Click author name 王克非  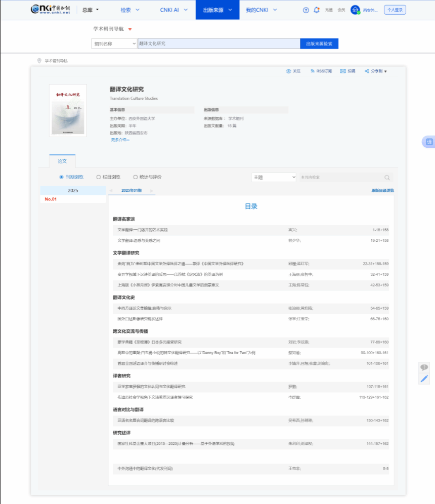click(x=294, y=469)
